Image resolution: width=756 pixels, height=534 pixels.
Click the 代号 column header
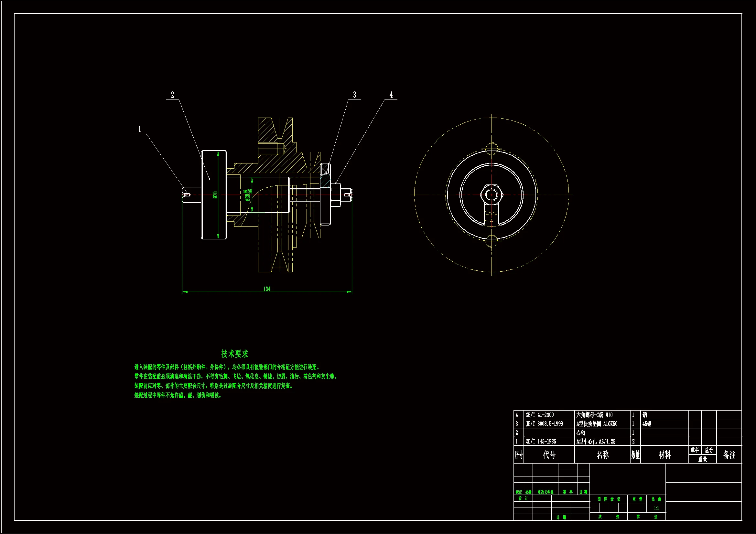pyautogui.click(x=549, y=455)
